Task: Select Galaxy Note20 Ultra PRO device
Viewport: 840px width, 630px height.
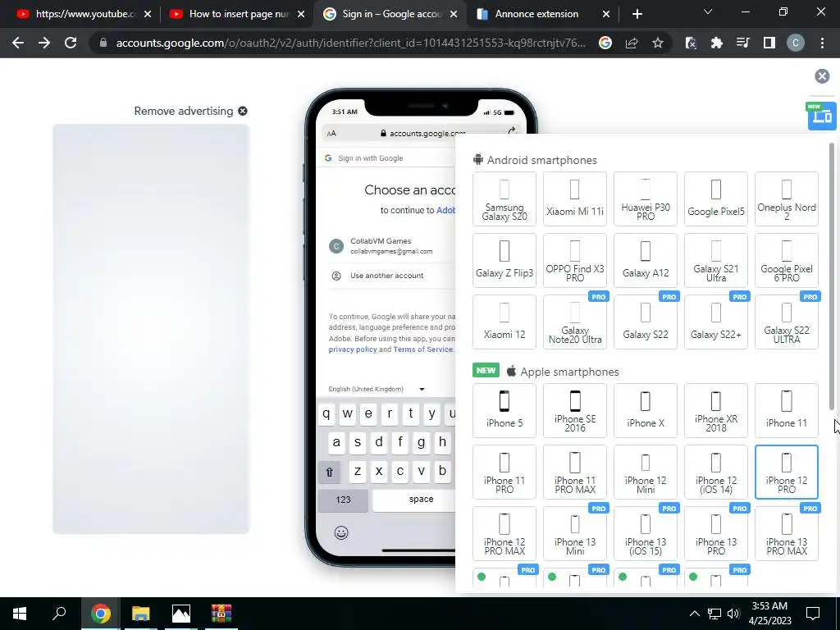Action: [575, 322]
